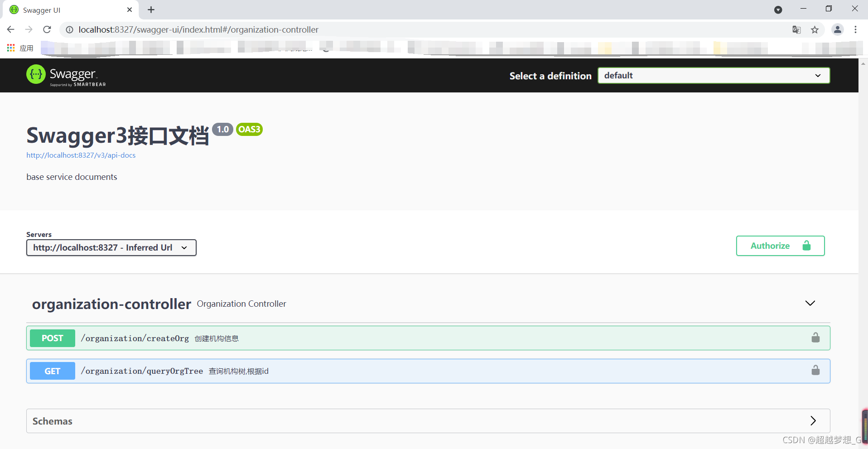Reload the Swagger UI page
868x449 pixels.
47,29
